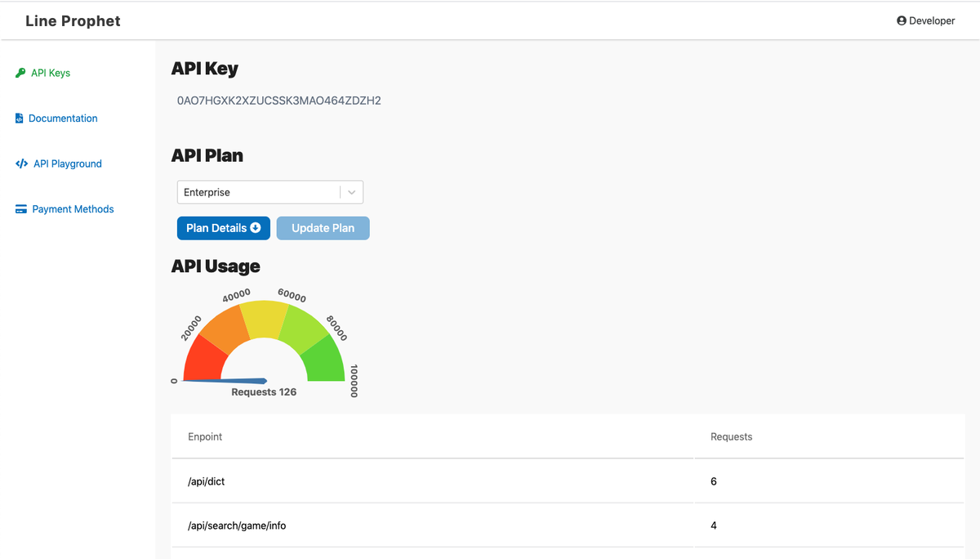Select the /api/search/game/info endpoint row
980x559 pixels.
click(x=568, y=525)
